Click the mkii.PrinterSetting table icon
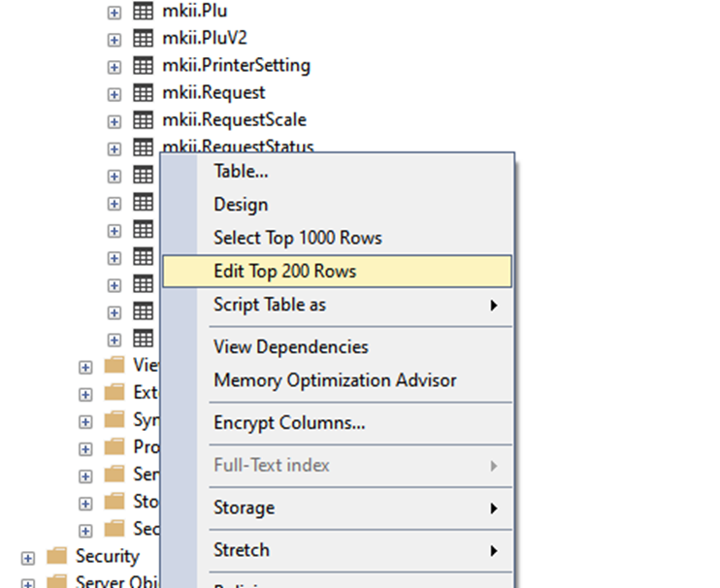This screenshot has width=720, height=588. point(143,66)
